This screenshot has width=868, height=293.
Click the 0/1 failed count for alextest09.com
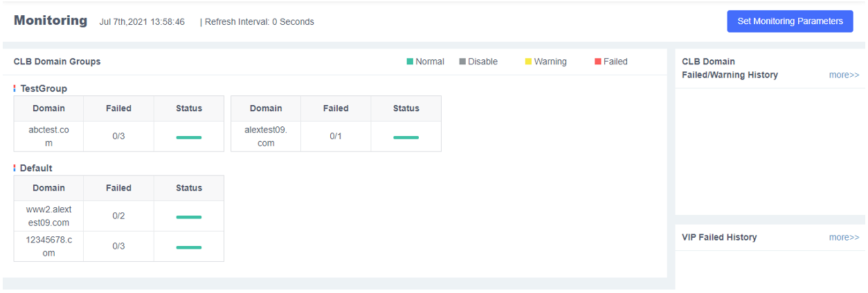[x=336, y=136]
